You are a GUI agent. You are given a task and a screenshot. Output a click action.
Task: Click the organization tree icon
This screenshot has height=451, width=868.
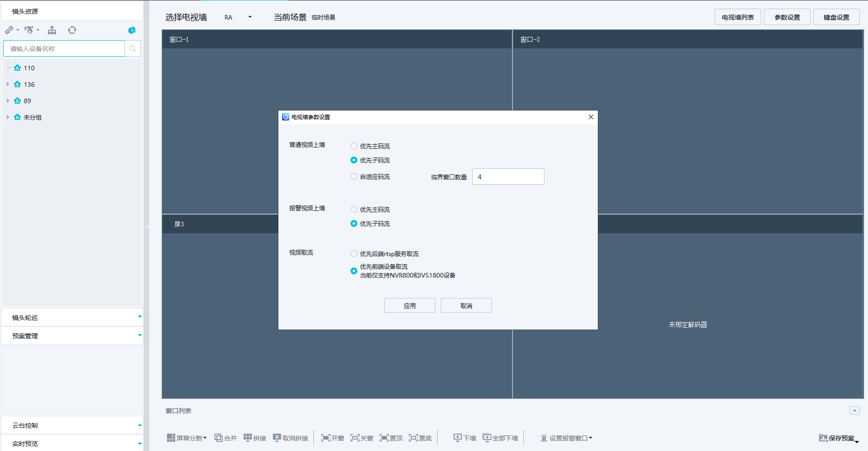click(52, 30)
